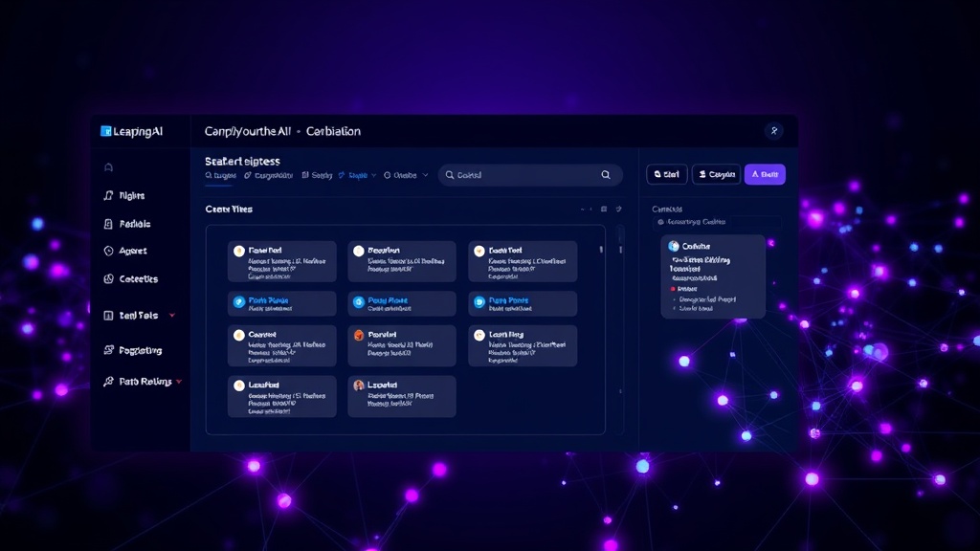The width and height of the screenshot is (980, 551).
Task: Click the red-dot status line in Cofiulse card
Action: (x=684, y=289)
